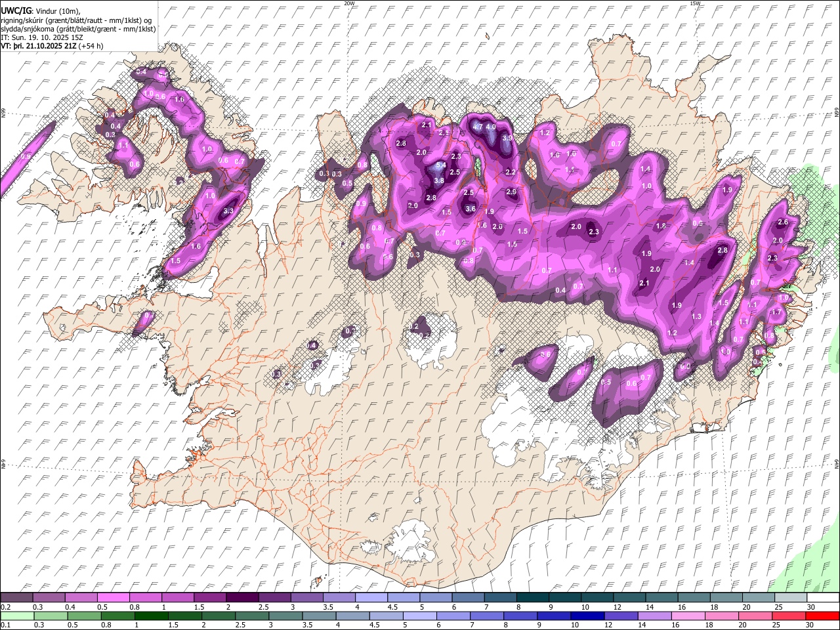Click the 4.7 snowfall value on the map
Viewport: 840px width, 630px height.
pos(478,127)
